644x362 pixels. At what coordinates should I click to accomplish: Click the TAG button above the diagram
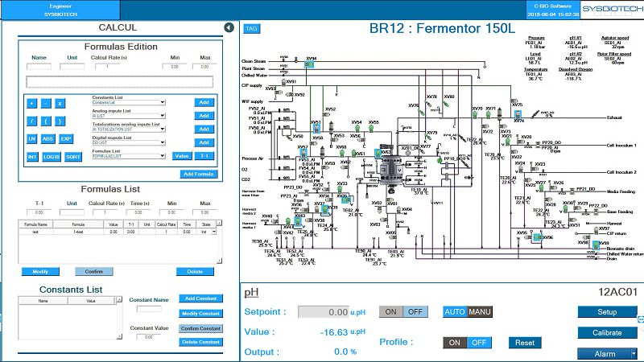[x=252, y=29]
